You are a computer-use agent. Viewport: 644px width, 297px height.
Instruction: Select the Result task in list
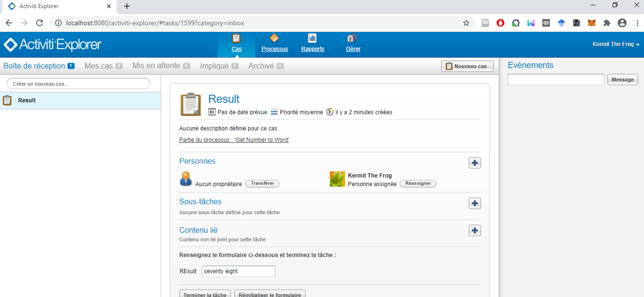(27, 100)
